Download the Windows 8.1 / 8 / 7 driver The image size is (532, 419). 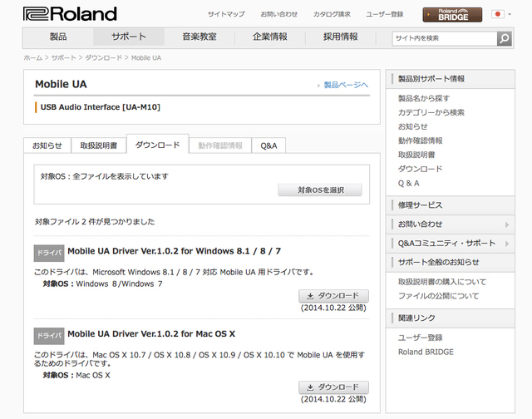click(332, 296)
